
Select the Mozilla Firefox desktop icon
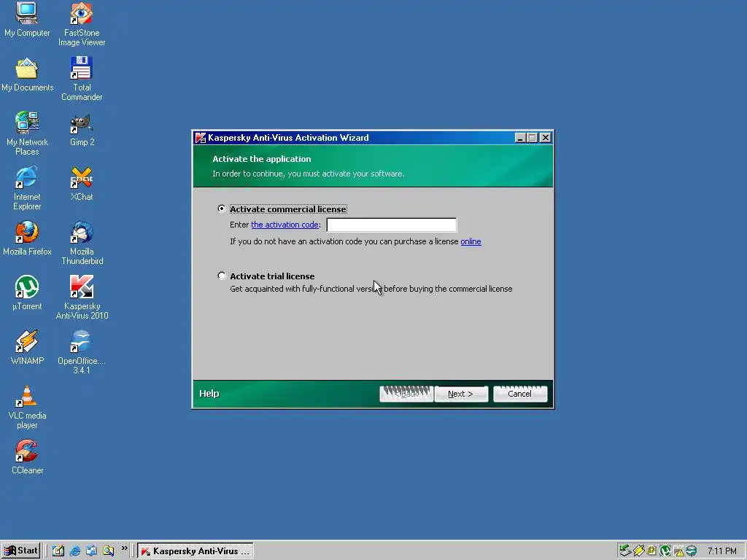click(x=27, y=238)
